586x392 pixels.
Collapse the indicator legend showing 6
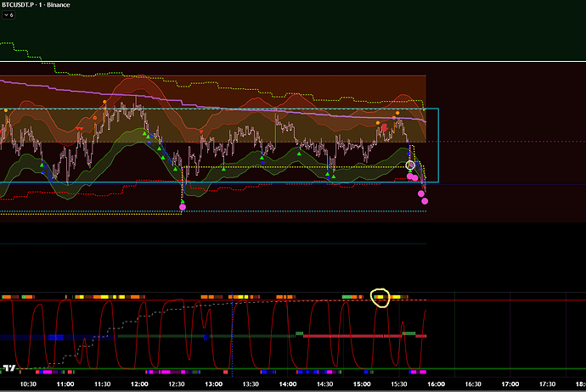coord(8,17)
